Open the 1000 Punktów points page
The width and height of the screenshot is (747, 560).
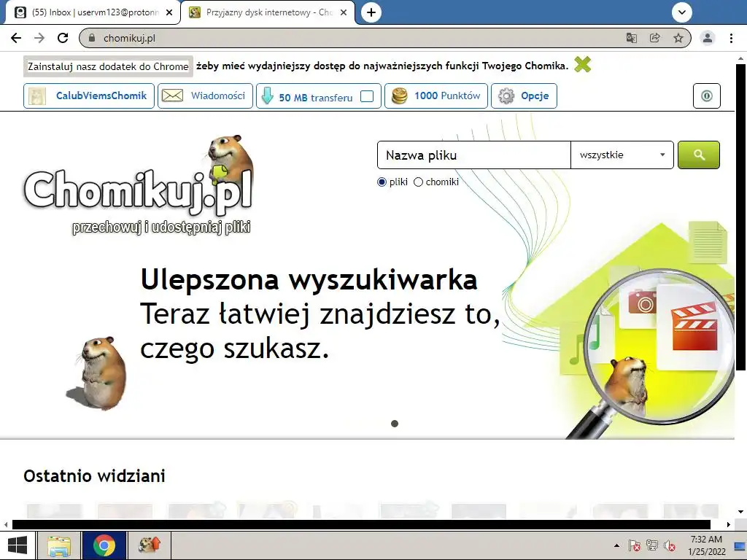(436, 96)
